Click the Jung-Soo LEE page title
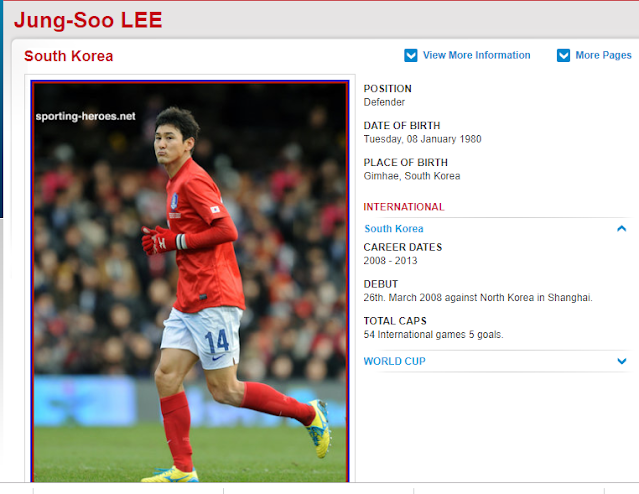The height and width of the screenshot is (494, 639). pos(88,20)
